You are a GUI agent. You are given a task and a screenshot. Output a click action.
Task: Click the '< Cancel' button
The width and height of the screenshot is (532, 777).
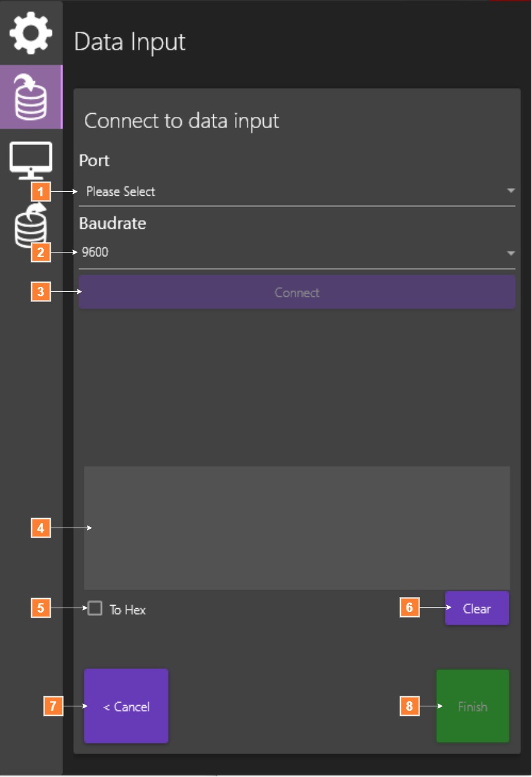[x=126, y=706]
